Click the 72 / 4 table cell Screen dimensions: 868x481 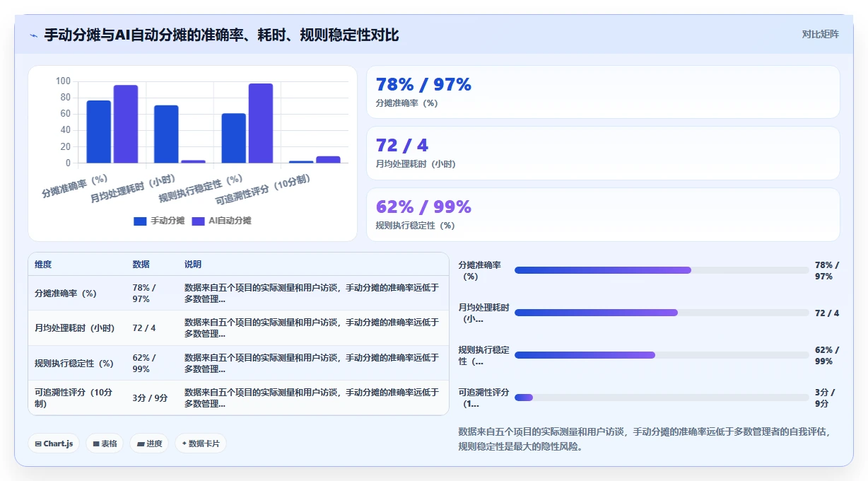click(152, 328)
